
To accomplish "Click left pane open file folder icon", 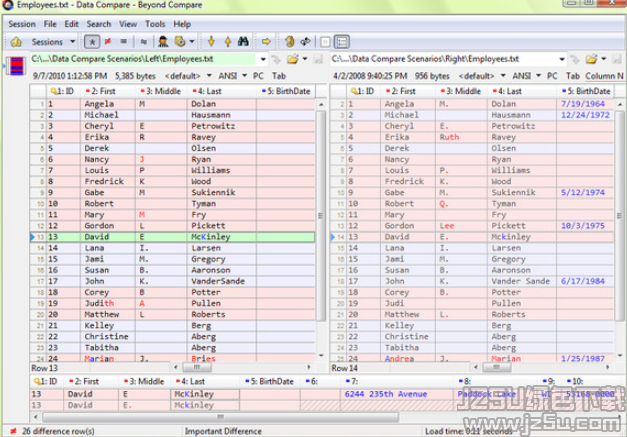I will click(293, 59).
